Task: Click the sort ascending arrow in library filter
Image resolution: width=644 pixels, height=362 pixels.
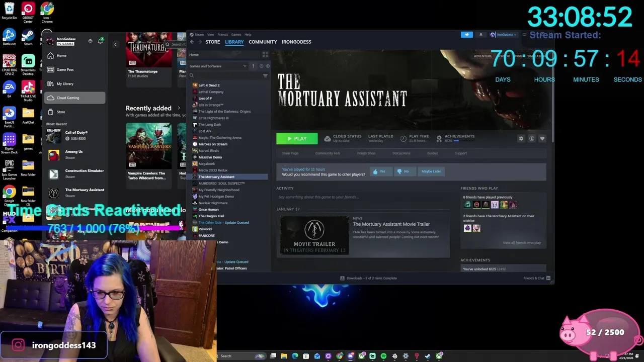Action: point(253,66)
